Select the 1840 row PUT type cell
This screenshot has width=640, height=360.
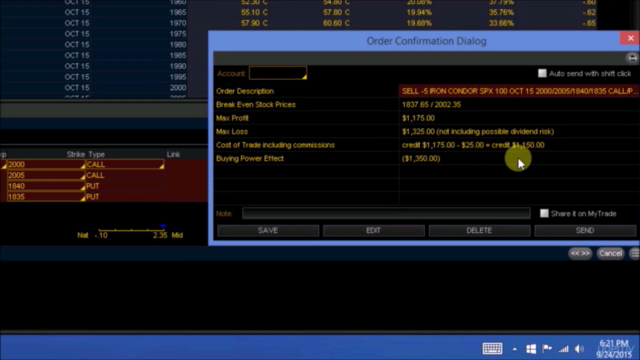click(x=124, y=186)
